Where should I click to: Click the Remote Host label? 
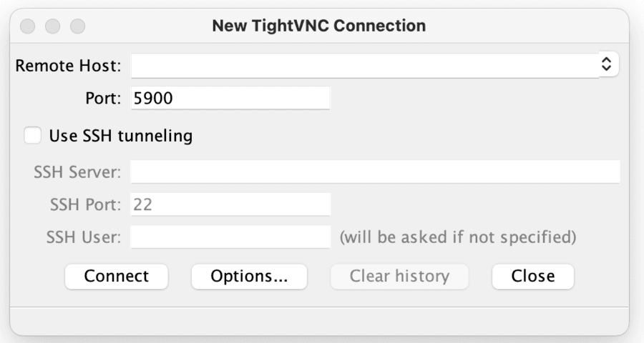(x=69, y=66)
